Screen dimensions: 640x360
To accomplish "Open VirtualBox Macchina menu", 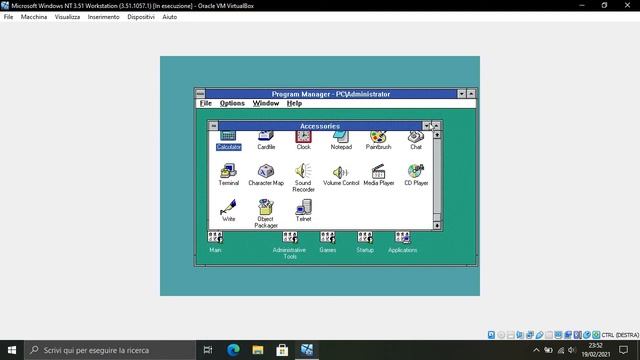I will click(34, 17).
